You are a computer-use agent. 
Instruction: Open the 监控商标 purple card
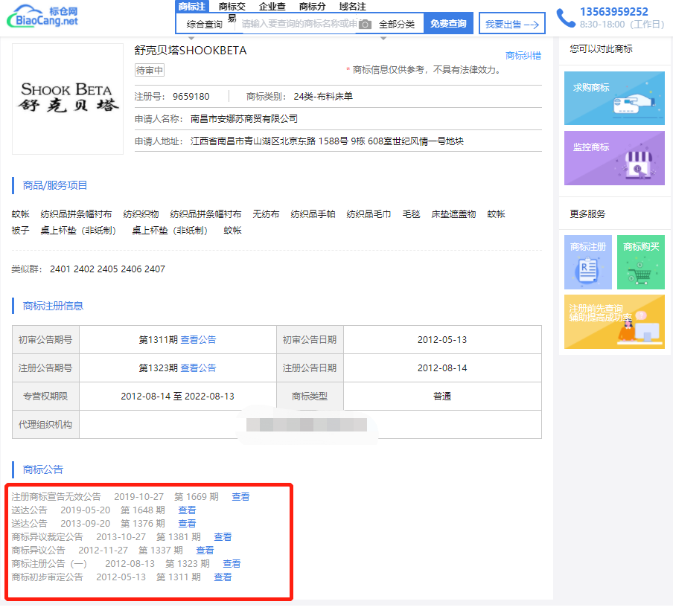614,158
